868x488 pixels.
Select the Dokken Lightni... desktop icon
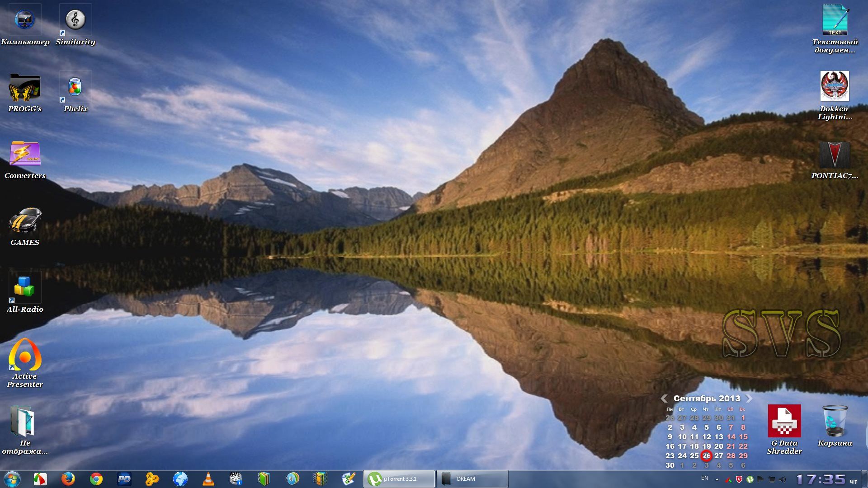pos(835,96)
